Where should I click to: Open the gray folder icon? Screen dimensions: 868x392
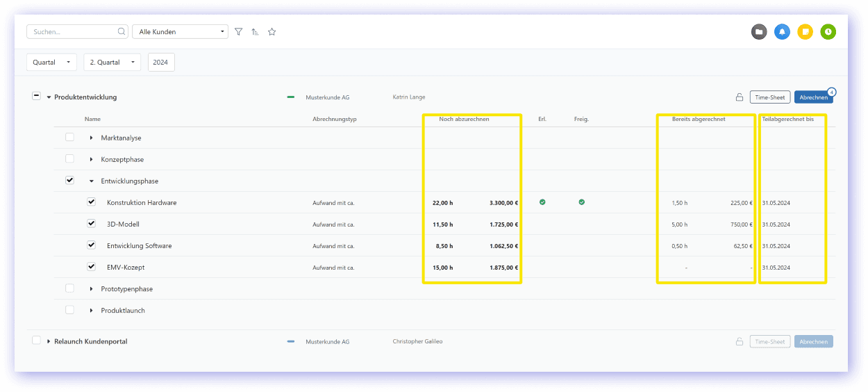(x=759, y=32)
